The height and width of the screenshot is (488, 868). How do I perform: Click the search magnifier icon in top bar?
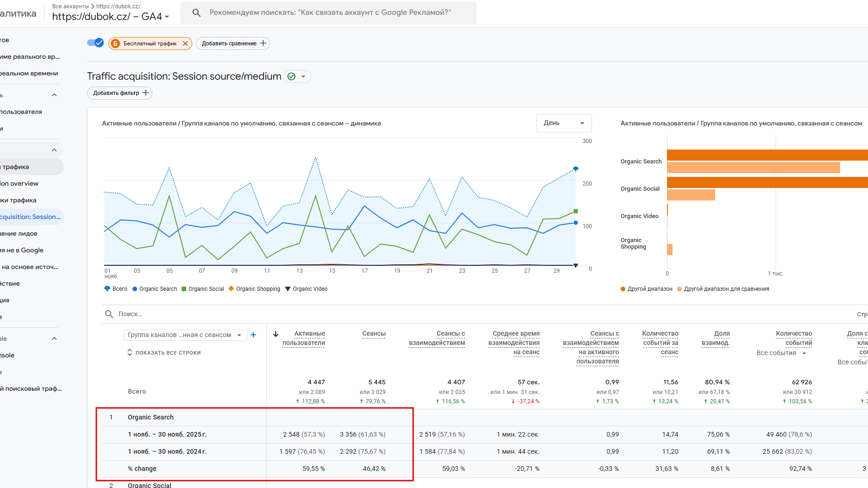pos(196,13)
